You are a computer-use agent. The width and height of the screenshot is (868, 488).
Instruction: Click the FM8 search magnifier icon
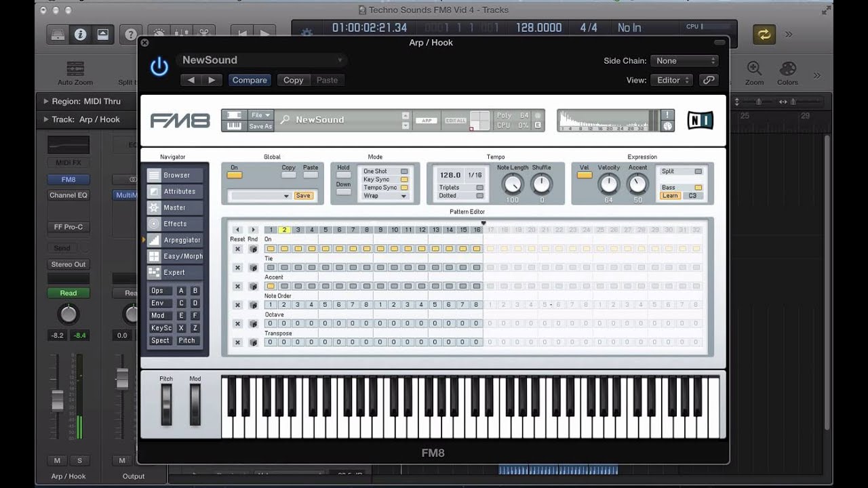point(285,119)
